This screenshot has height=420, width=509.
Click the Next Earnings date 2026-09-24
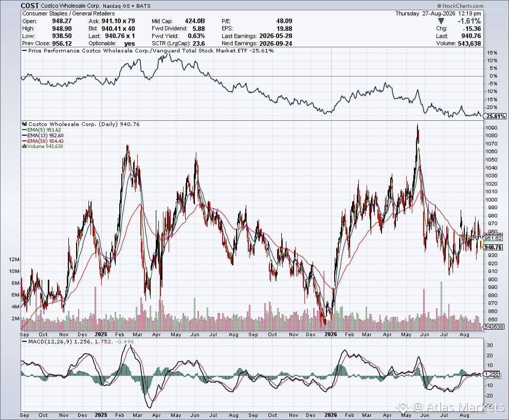point(276,44)
